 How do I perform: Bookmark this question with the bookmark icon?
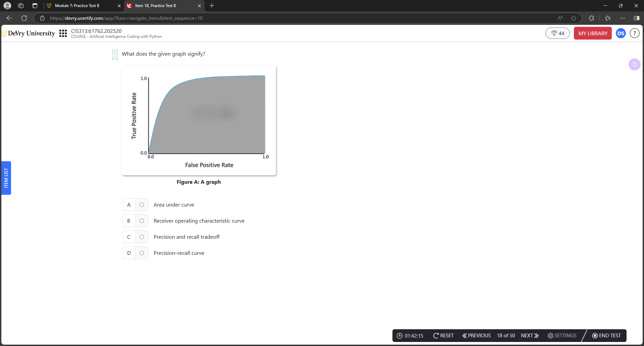(115, 55)
